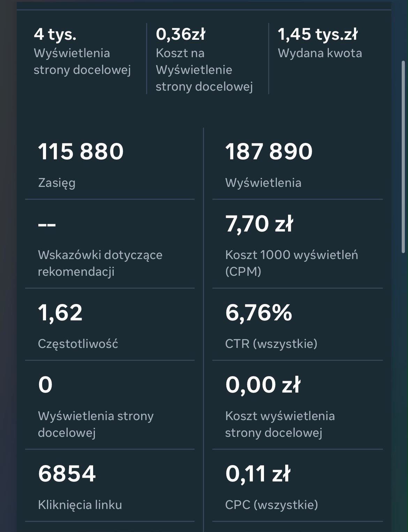Click the 6,76% CTR (wszystkie) value

point(259,312)
